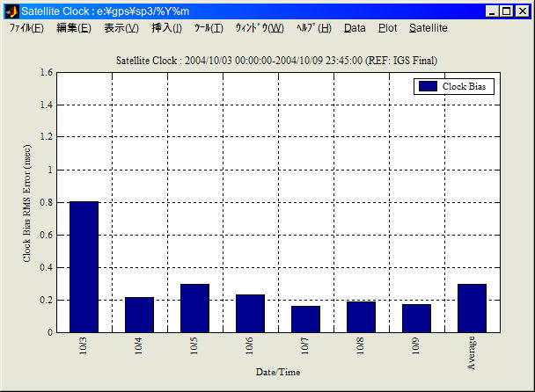The height and width of the screenshot is (392, 535).
Task: Open the Satellite menu
Action: coord(428,28)
